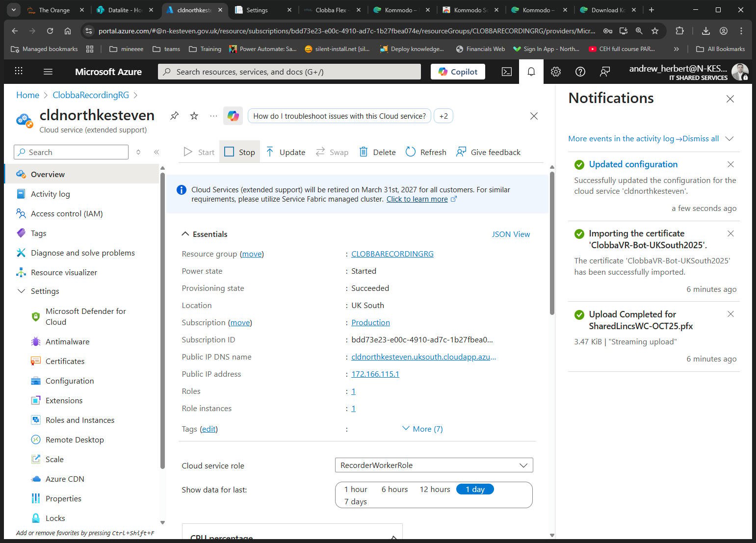This screenshot has height=543, width=756.
Task: Open Azure portal settings gear
Action: [x=556, y=72]
